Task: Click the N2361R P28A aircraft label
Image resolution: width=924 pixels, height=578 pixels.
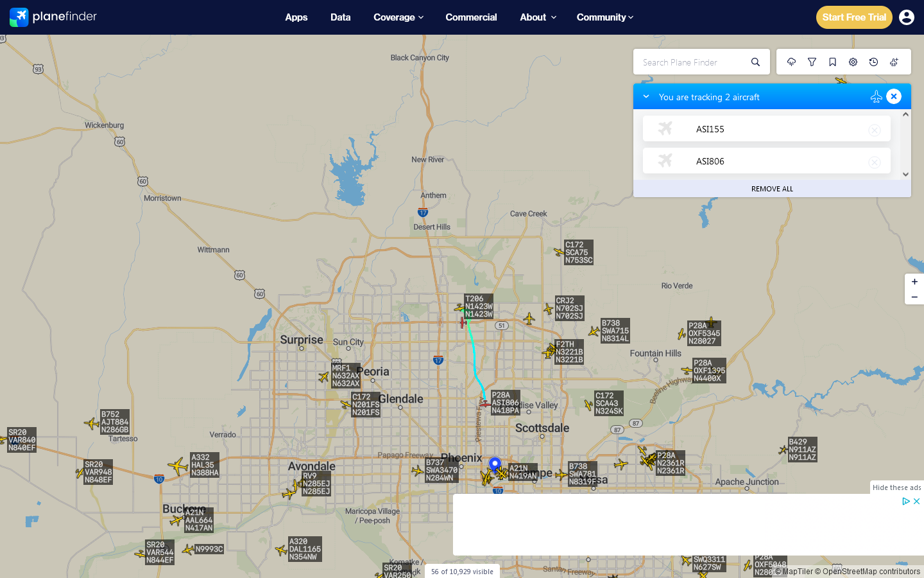Action: (x=671, y=463)
